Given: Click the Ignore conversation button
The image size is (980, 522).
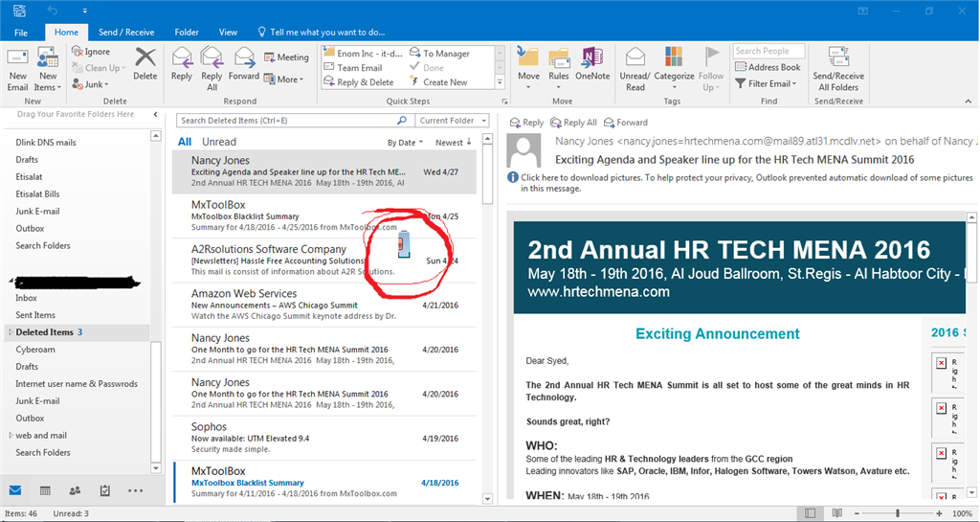Looking at the screenshot, I should (x=91, y=52).
